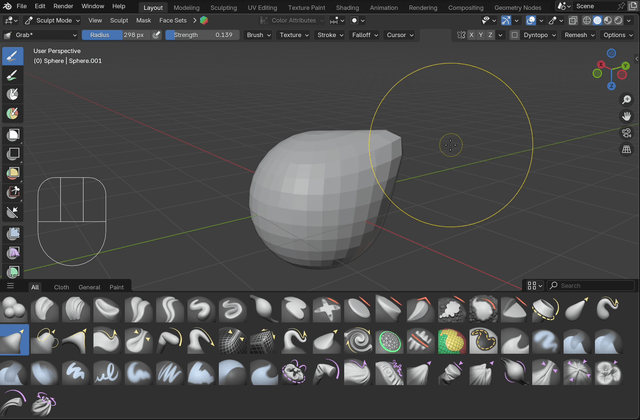This screenshot has width=640, height=420.
Task: Toggle radius pressure sensitivity icon
Action: pos(156,35)
